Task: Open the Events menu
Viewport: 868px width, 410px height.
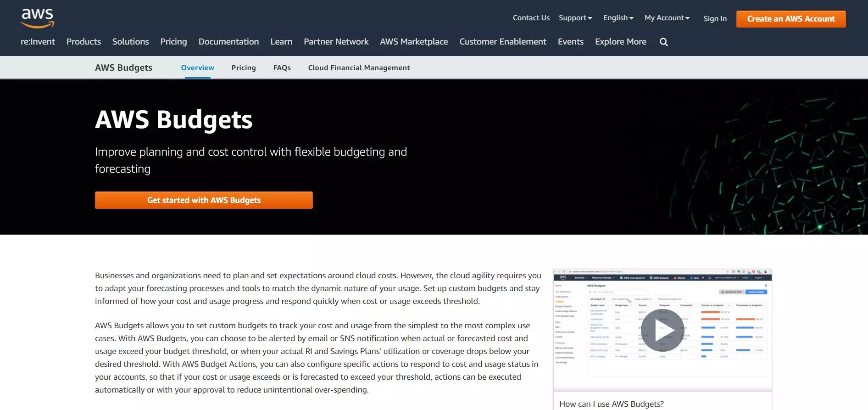Action: coord(570,42)
